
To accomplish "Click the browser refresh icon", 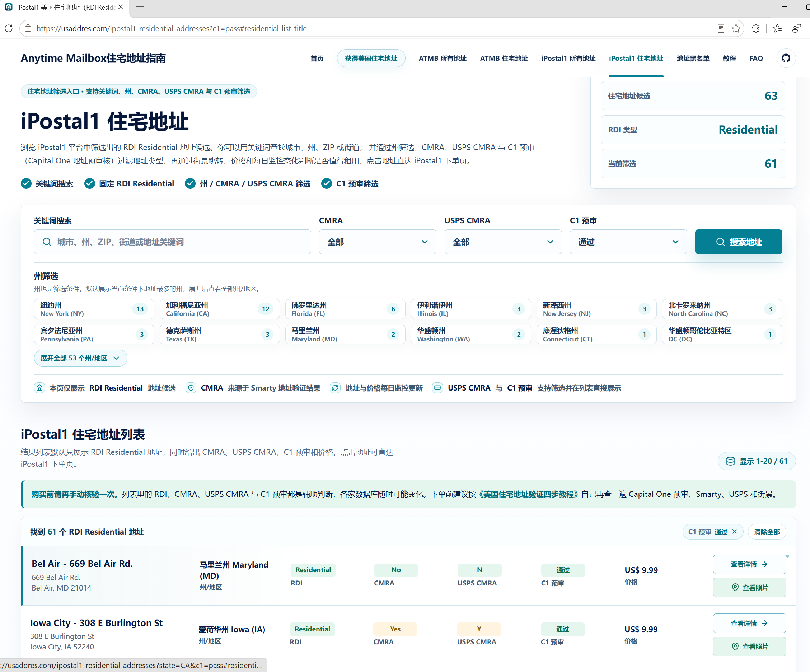I will [x=9, y=29].
